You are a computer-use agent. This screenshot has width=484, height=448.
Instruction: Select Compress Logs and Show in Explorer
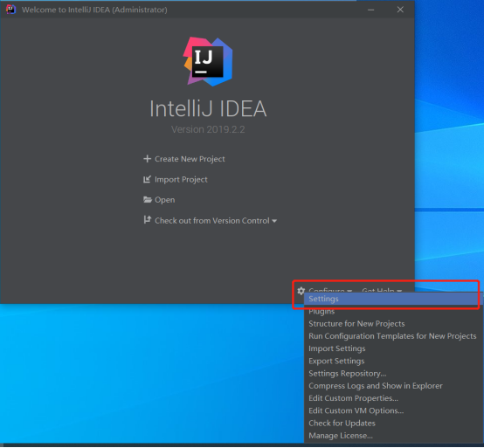pos(393,386)
